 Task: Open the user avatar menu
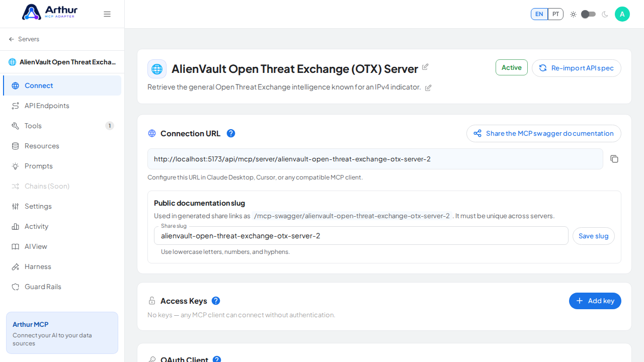622,14
